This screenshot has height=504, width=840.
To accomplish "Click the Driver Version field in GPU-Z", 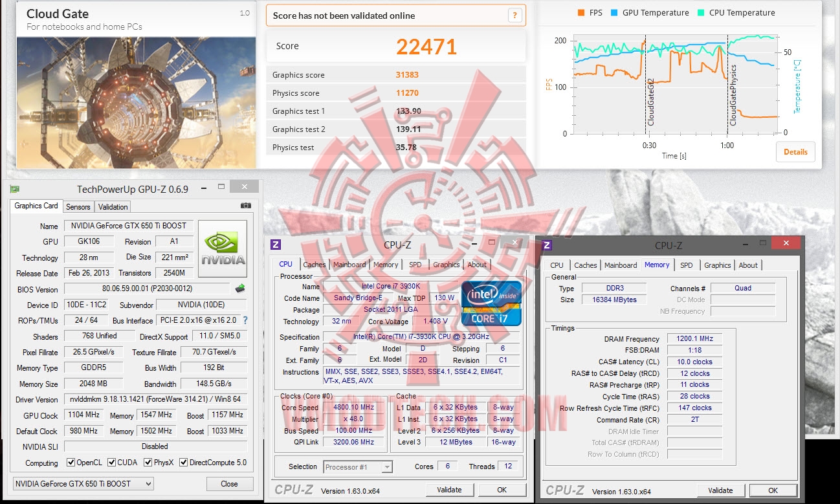I will [155, 399].
